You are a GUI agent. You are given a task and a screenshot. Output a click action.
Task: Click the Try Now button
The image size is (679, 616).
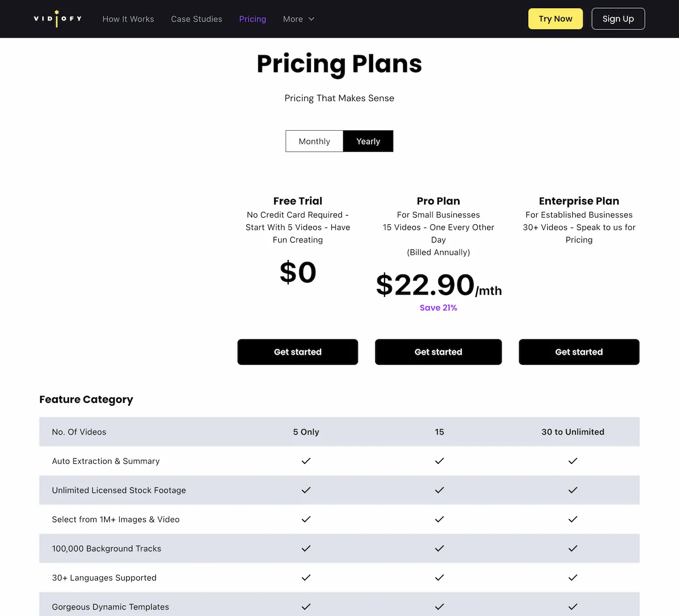click(555, 18)
